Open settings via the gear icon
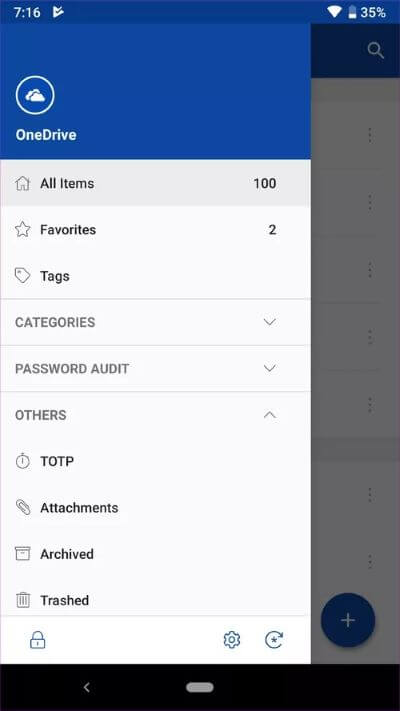 [232, 640]
